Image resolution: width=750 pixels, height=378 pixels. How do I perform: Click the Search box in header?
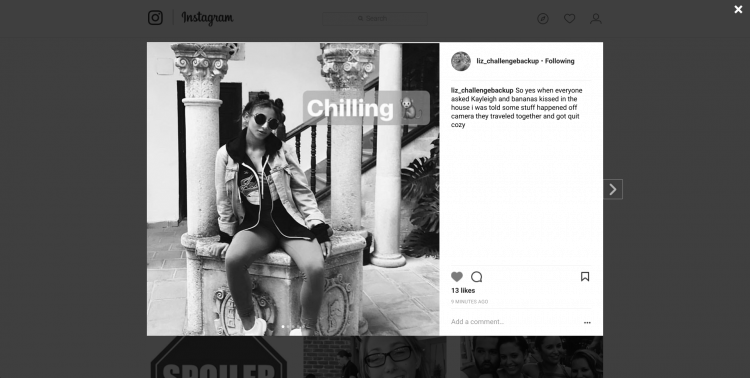375,19
